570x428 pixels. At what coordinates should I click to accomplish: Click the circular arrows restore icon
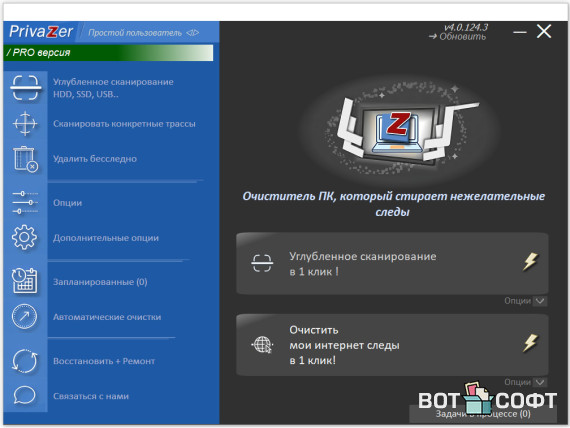[x=24, y=361]
